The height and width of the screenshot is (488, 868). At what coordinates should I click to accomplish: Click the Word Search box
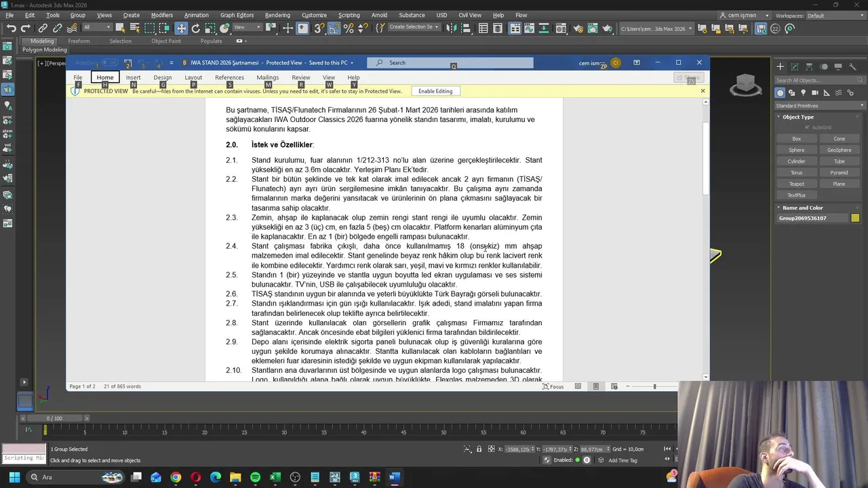pyautogui.click(x=450, y=62)
